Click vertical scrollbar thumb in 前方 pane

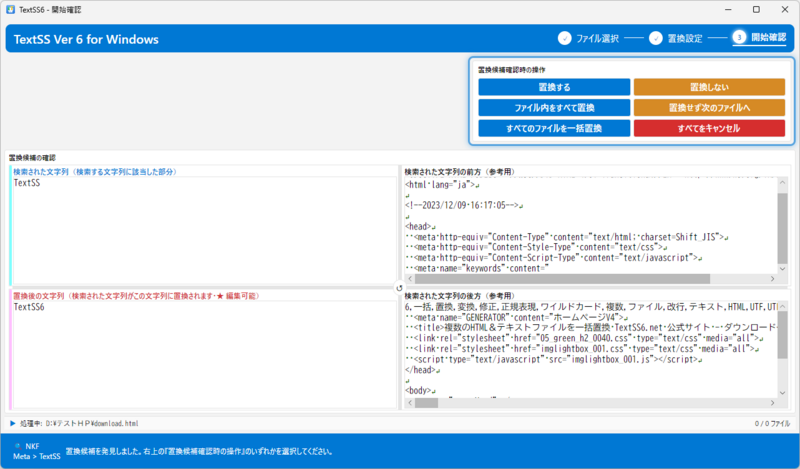[x=782, y=228]
